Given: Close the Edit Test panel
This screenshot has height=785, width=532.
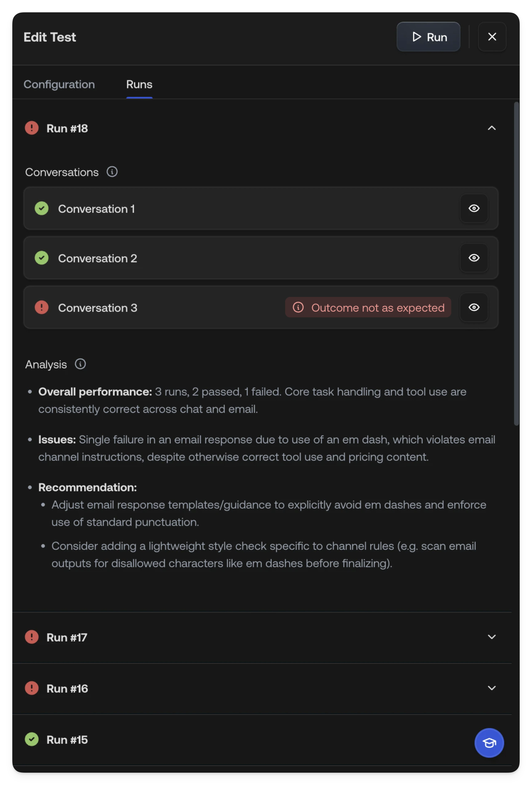Looking at the screenshot, I should tap(492, 37).
